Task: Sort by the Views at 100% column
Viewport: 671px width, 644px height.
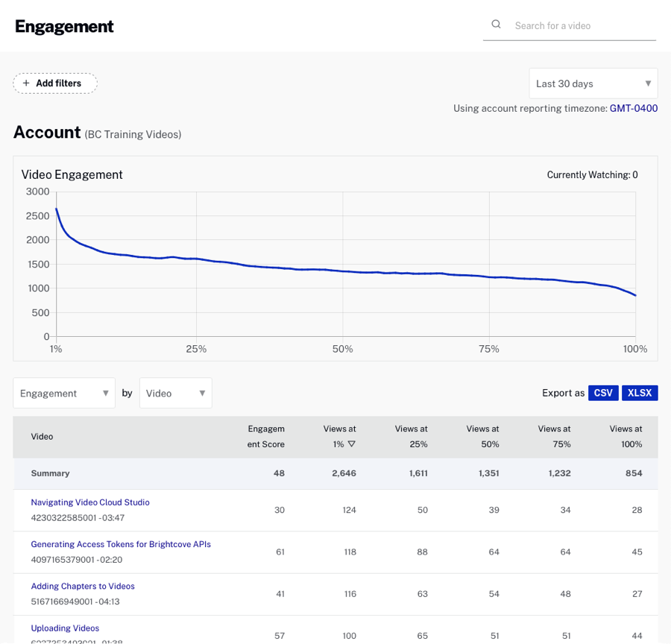Action: pyautogui.click(x=625, y=436)
